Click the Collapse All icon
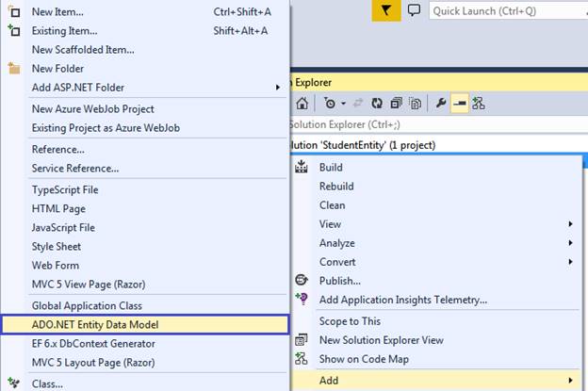 coord(396,104)
